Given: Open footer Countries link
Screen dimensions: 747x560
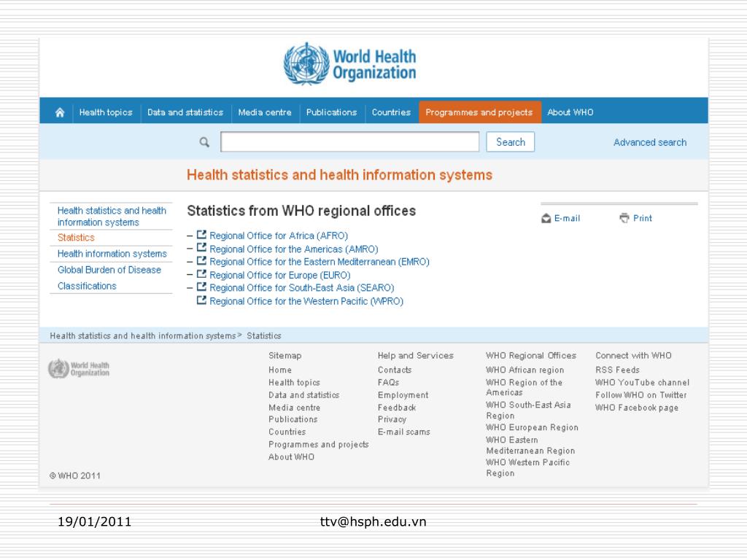Looking at the screenshot, I should pyautogui.click(x=287, y=432).
